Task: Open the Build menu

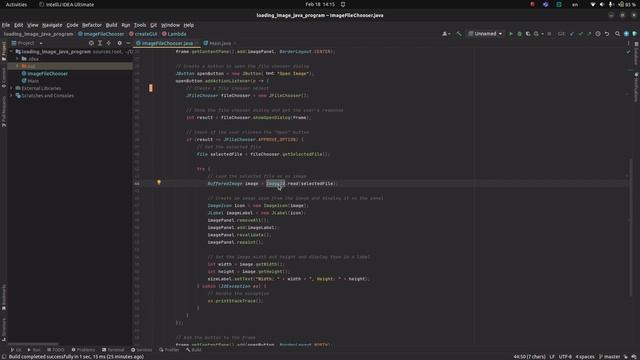Action: [x=111, y=25]
